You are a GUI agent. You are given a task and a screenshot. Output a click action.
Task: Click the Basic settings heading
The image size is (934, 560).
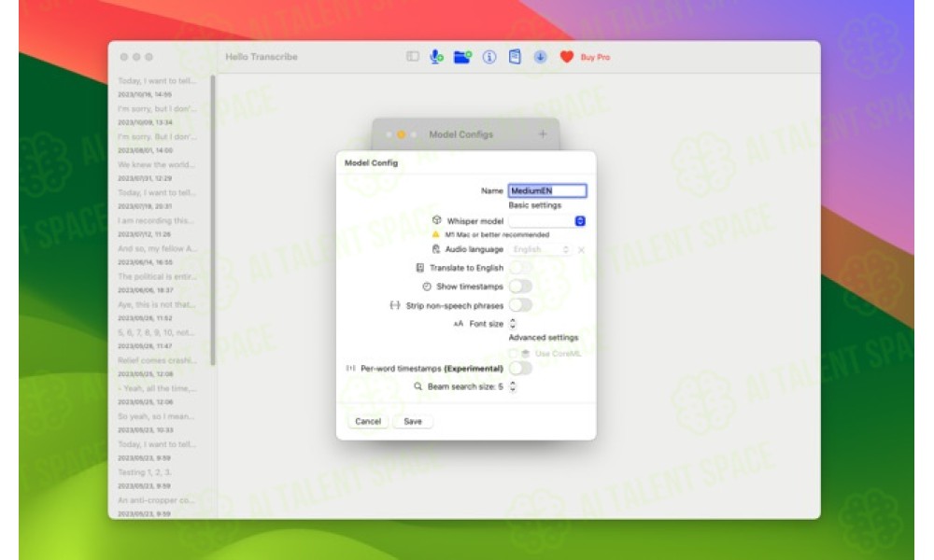coord(535,205)
